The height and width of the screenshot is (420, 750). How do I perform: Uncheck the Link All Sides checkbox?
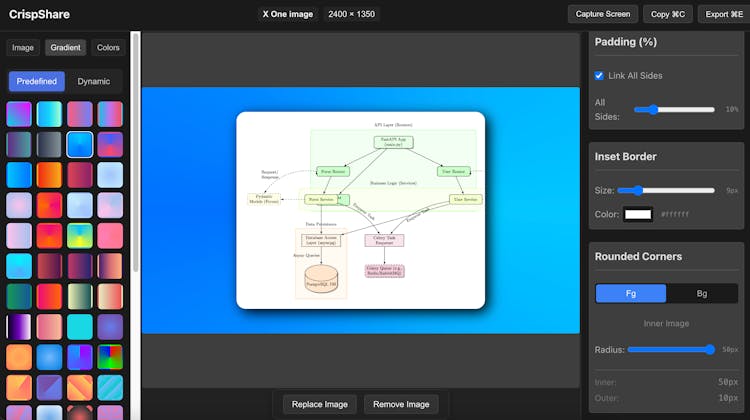click(x=599, y=76)
